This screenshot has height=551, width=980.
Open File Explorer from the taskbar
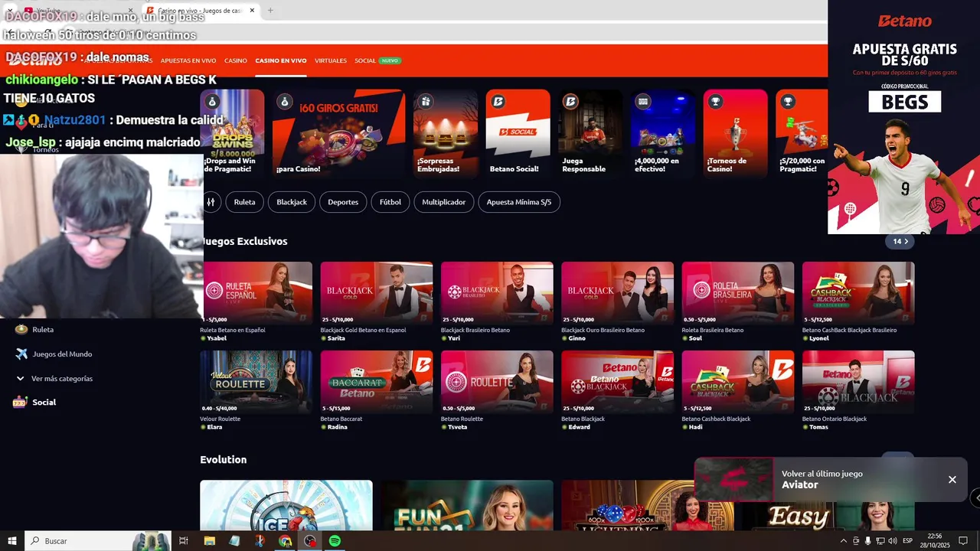209,541
